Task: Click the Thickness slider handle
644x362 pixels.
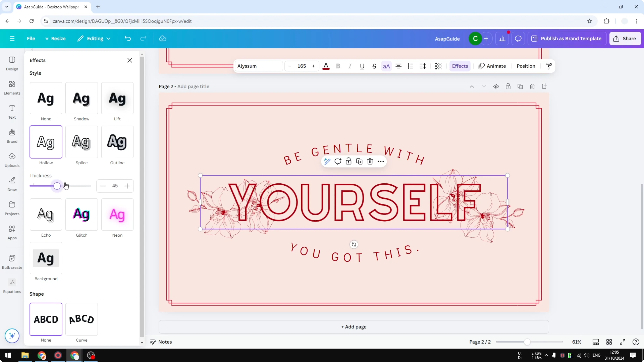Action: (x=57, y=186)
